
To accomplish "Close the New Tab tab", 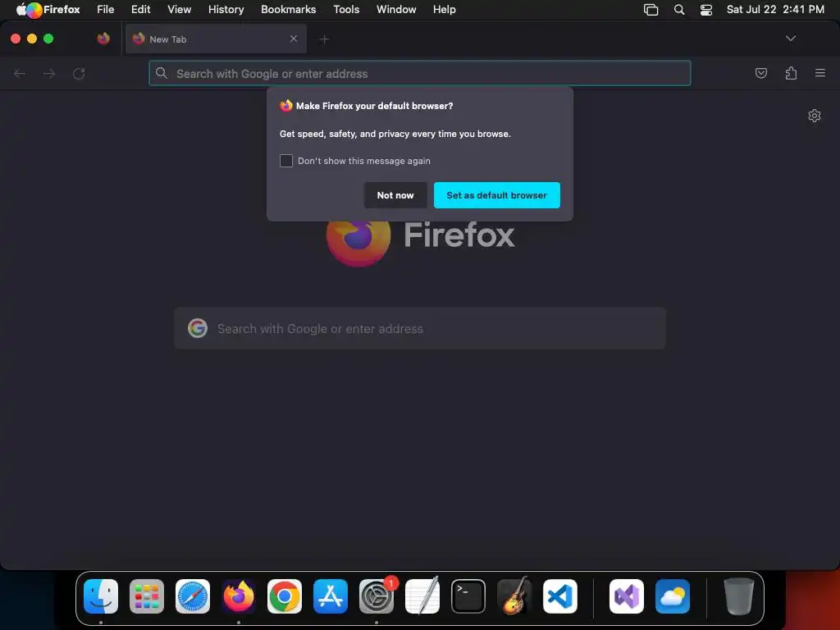I will (294, 39).
